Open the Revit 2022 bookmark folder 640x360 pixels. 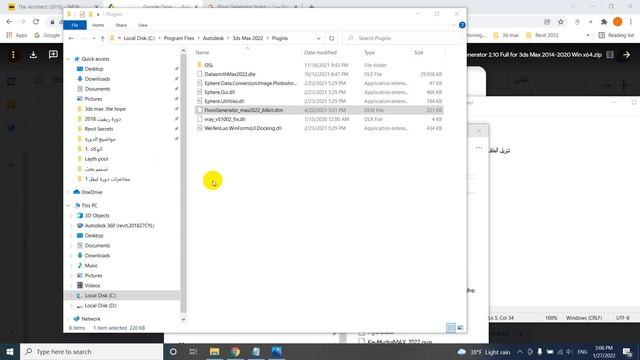click(x=542, y=36)
